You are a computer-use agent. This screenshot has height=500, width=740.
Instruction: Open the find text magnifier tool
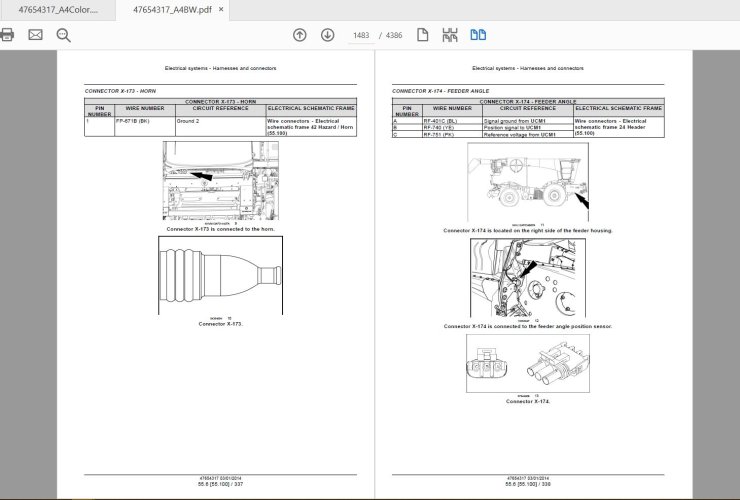point(63,35)
